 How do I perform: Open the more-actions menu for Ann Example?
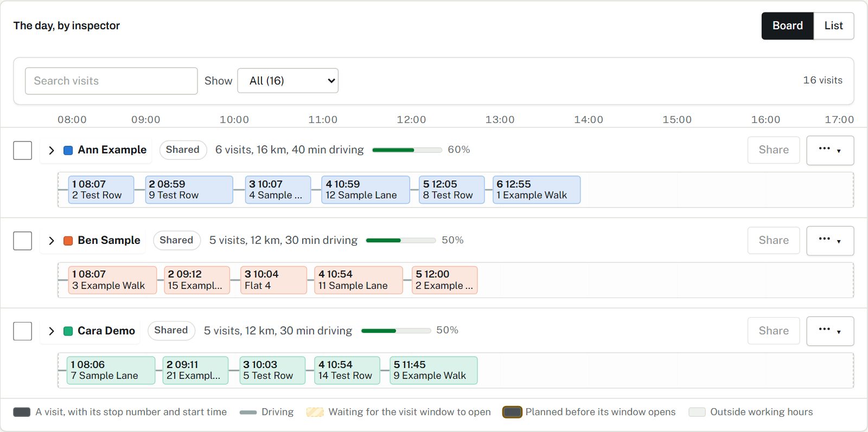coord(830,150)
